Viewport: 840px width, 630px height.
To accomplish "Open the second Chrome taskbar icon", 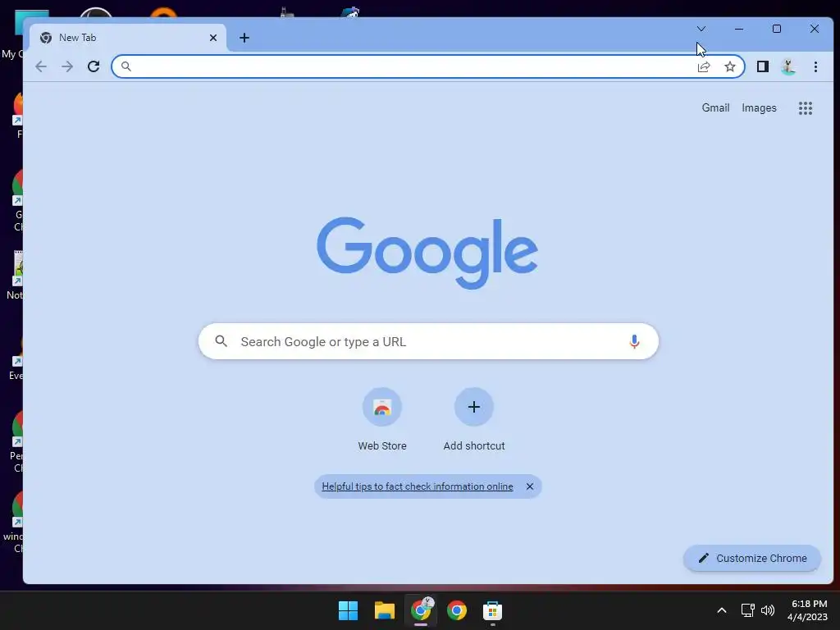I will [x=457, y=610].
